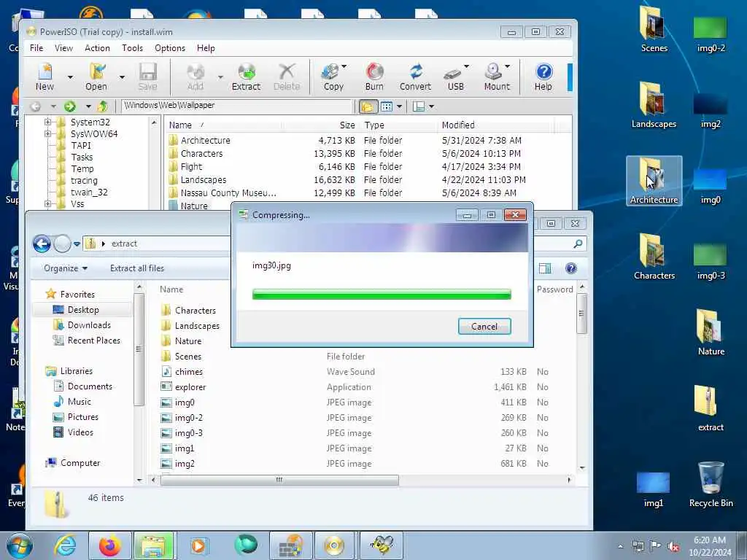
Task: Select the Characters folder icon on desktop
Action: [654, 256]
